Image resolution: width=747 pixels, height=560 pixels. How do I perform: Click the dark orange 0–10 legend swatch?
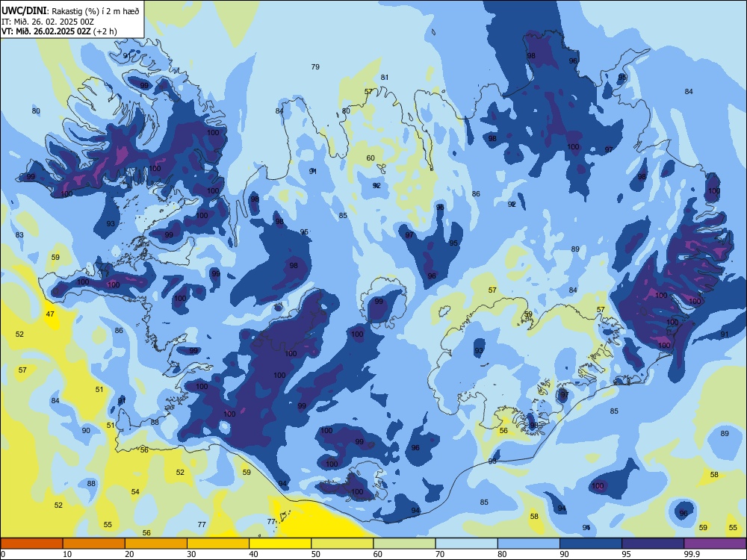32,544
